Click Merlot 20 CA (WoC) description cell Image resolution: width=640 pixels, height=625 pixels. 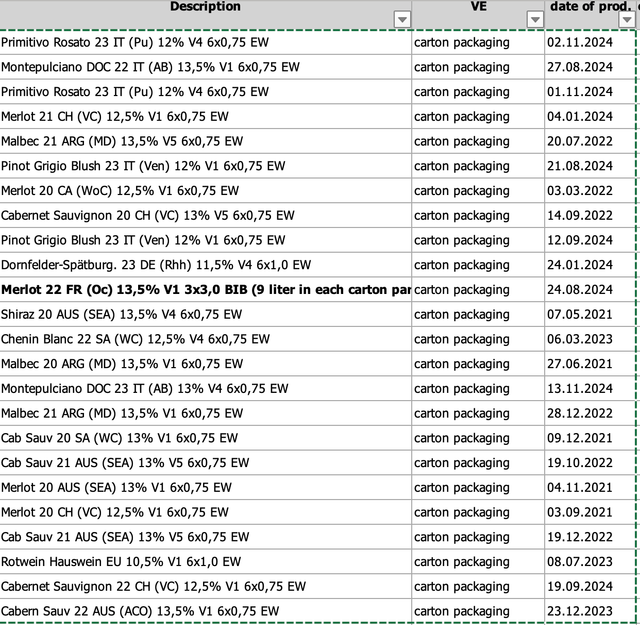205,191
